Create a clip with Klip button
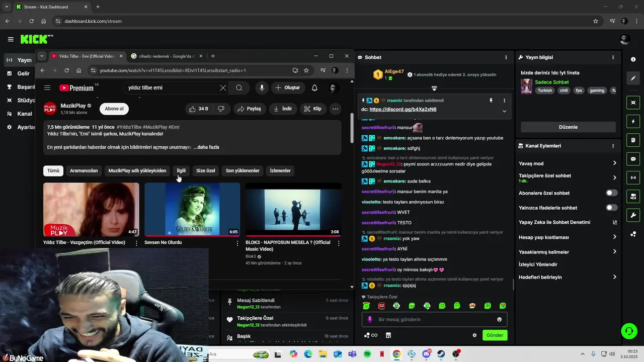This screenshot has width=644, height=362. (x=313, y=109)
